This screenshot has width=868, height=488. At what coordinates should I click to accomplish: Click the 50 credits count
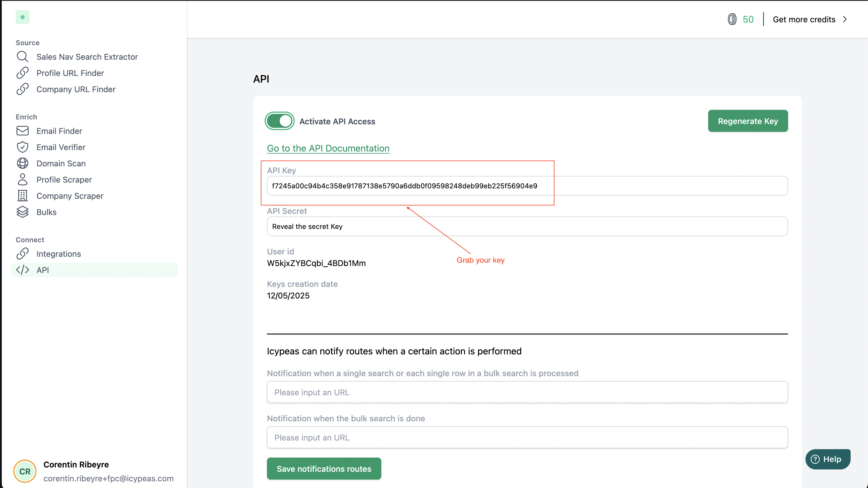coord(748,19)
